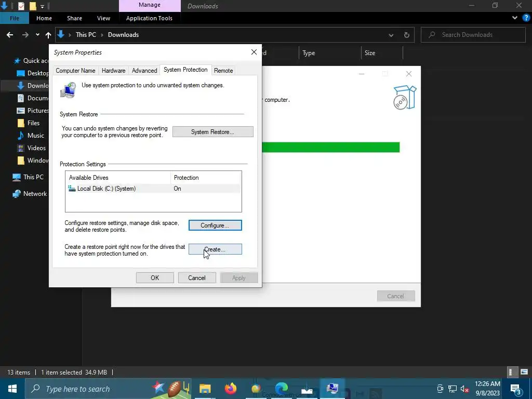Open the Windows Start menu
Screen dimensions: 532x399
[12, 389]
